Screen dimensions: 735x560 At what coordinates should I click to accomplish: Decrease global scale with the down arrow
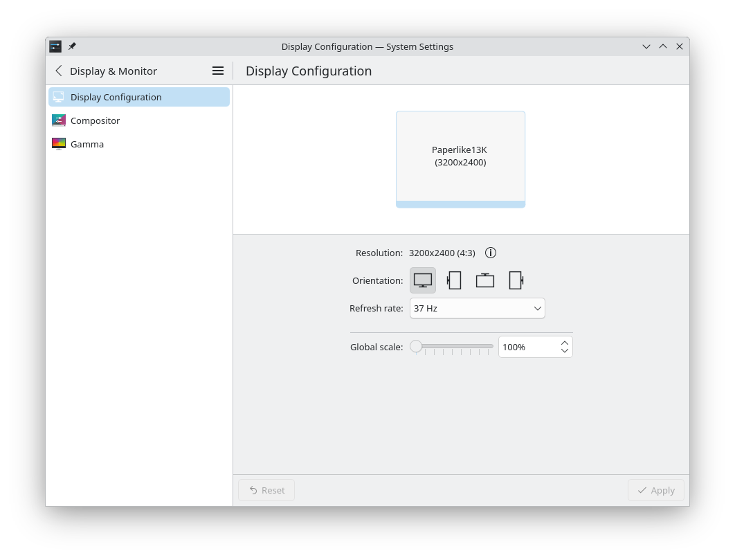(564, 351)
